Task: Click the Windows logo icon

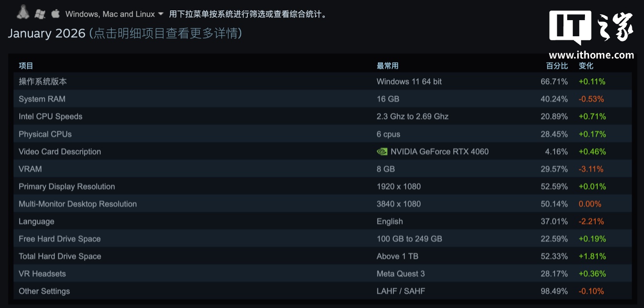Action: click(40, 14)
